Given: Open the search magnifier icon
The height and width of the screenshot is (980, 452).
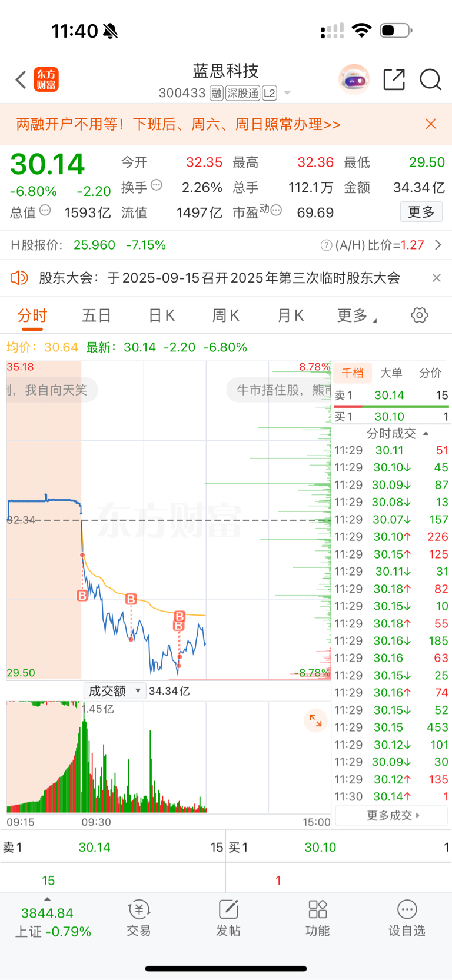Looking at the screenshot, I should 430,79.
